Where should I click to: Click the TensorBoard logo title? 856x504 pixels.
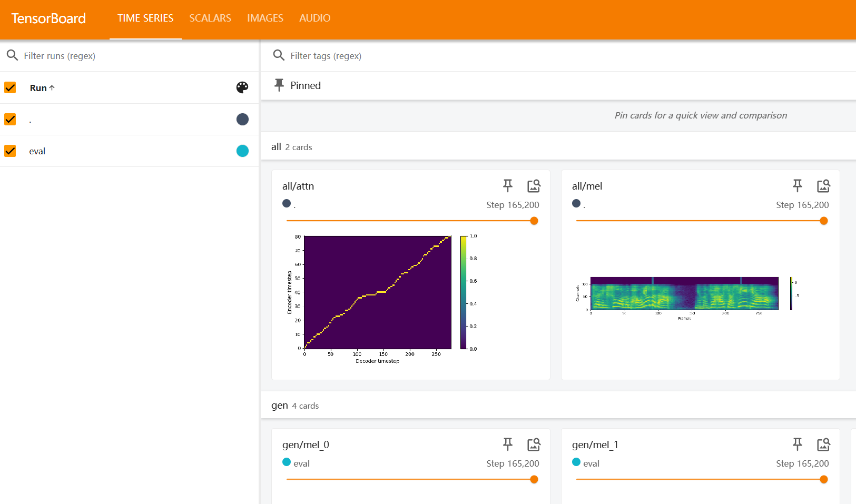point(48,18)
